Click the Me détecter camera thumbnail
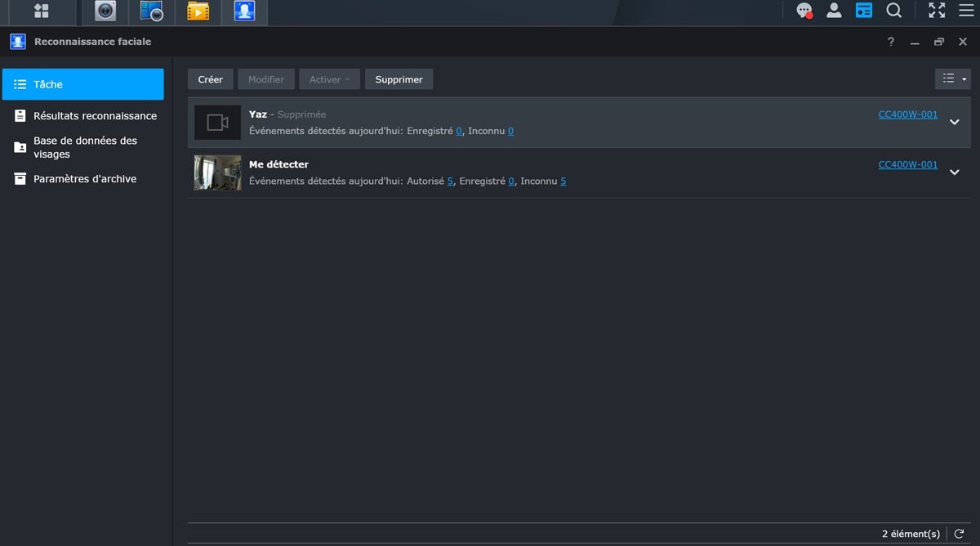This screenshot has height=546, width=980. pyautogui.click(x=217, y=172)
